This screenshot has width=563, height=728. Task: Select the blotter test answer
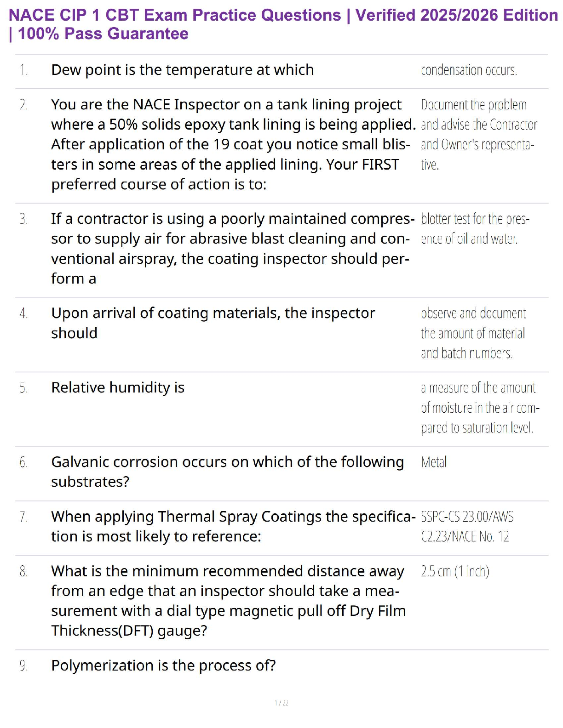pos(475,229)
